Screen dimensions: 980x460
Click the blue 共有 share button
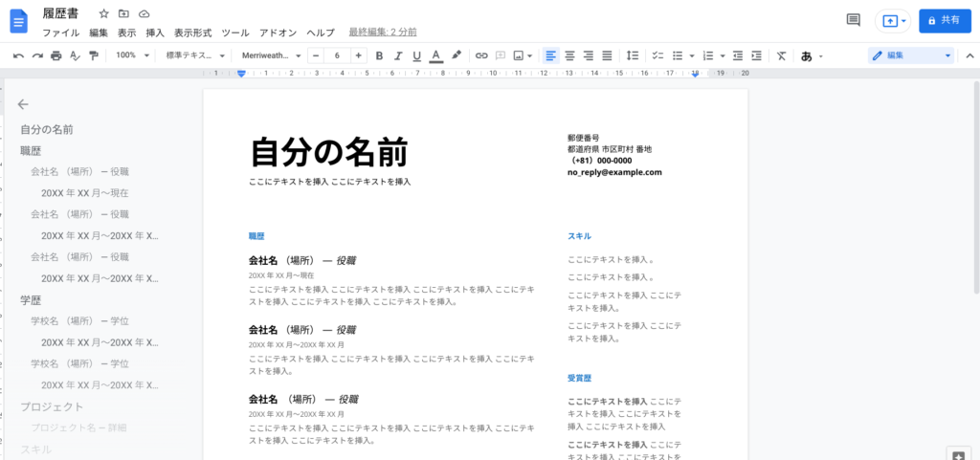click(x=944, y=20)
